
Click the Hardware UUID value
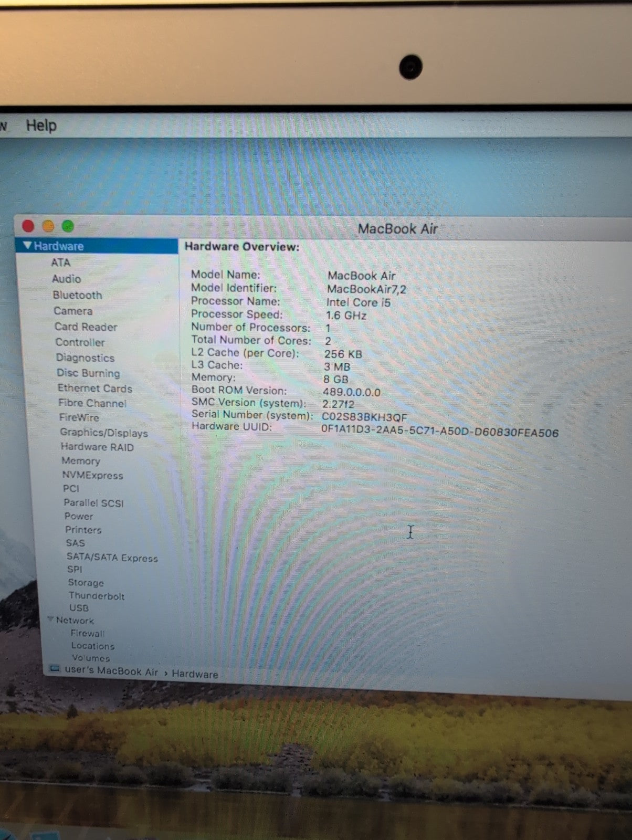(x=440, y=432)
